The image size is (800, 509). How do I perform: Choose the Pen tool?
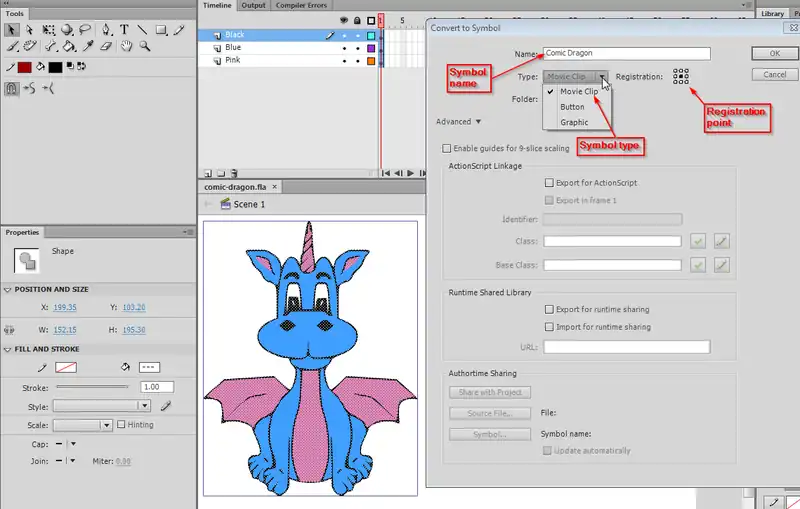pos(106,29)
